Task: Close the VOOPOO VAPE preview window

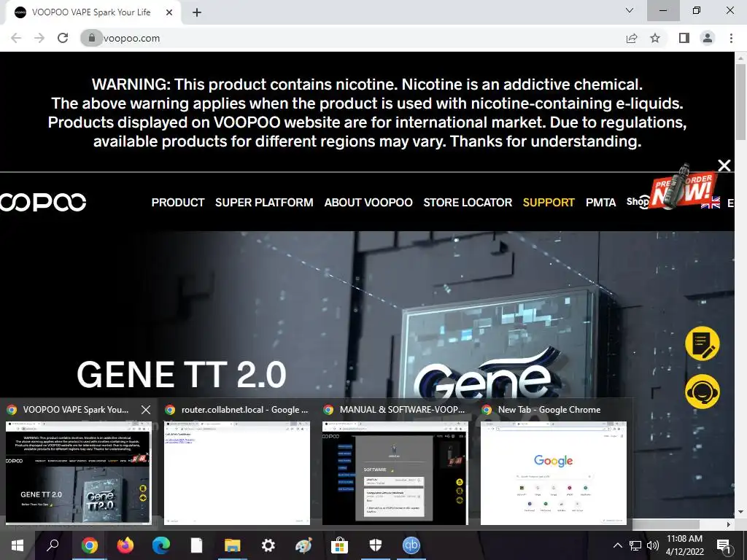Action: (146, 410)
